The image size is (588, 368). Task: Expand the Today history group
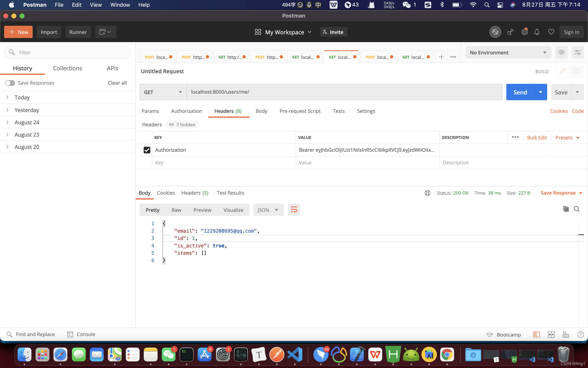coord(68,97)
